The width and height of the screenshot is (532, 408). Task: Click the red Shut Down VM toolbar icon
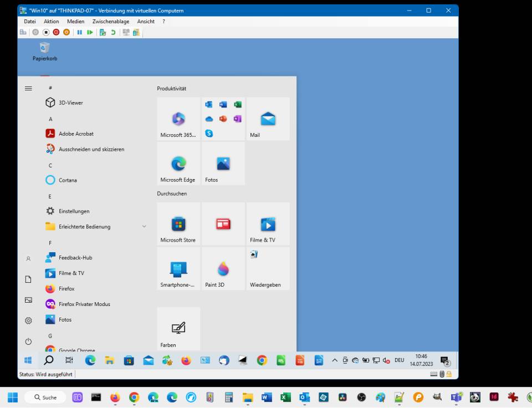[x=56, y=33]
